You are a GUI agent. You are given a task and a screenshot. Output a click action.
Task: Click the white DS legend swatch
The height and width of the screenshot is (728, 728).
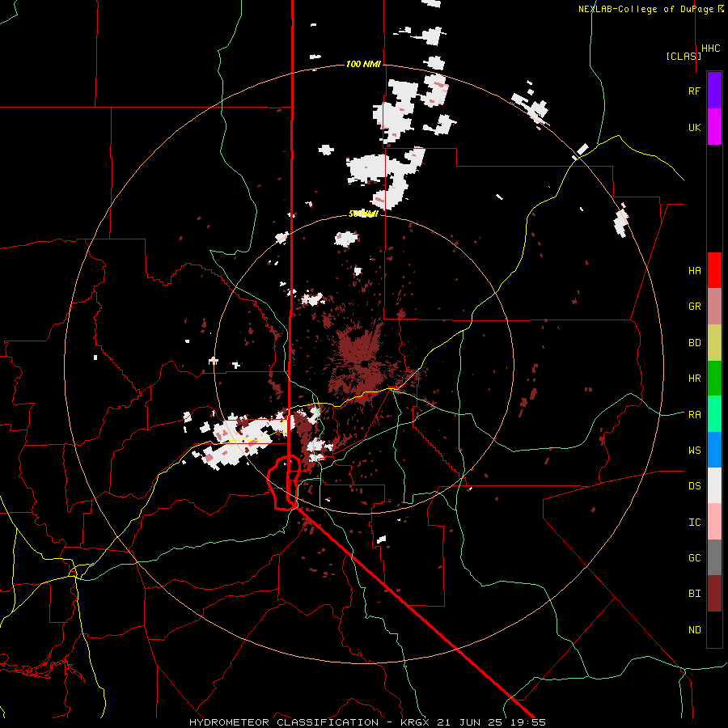[x=714, y=485]
